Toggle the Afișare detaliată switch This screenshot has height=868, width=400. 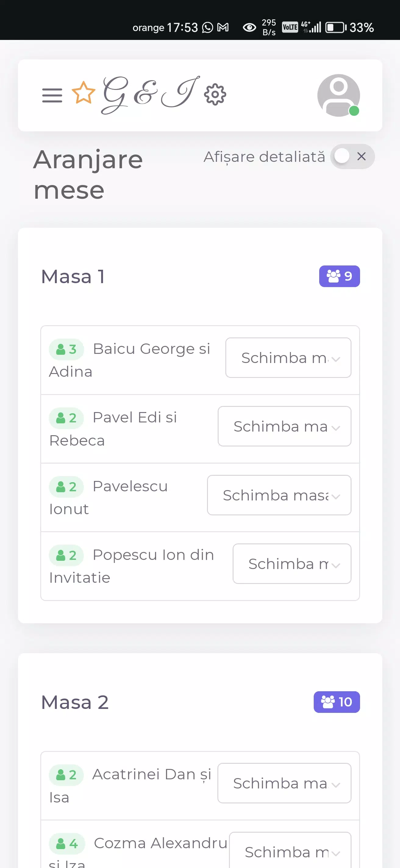click(x=352, y=157)
